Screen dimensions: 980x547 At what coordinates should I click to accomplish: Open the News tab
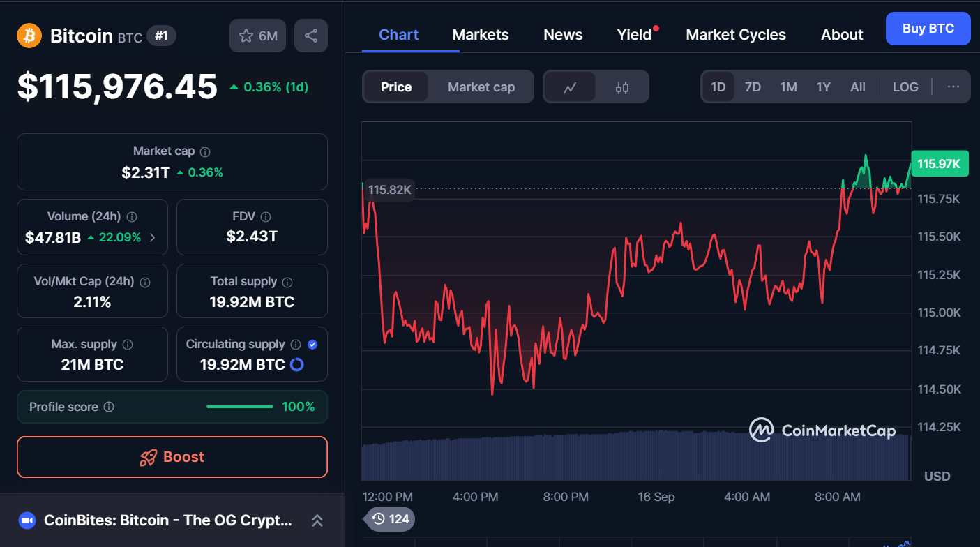(563, 35)
